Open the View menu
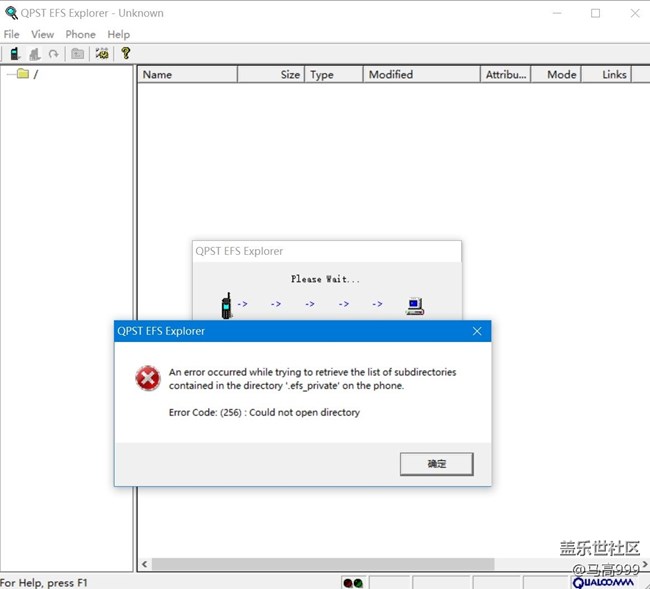The image size is (650, 589). [x=42, y=34]
